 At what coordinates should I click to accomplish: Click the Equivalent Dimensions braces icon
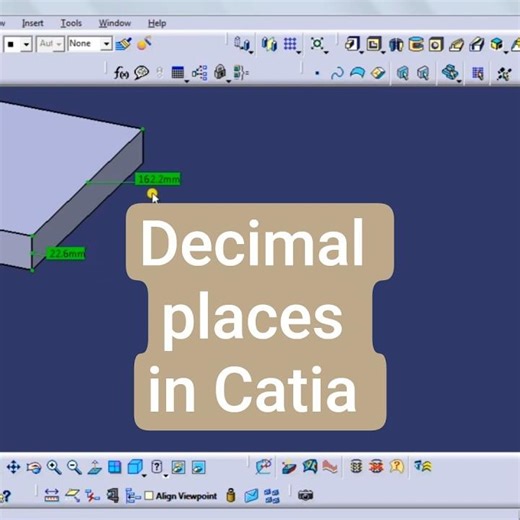[241, 72]
